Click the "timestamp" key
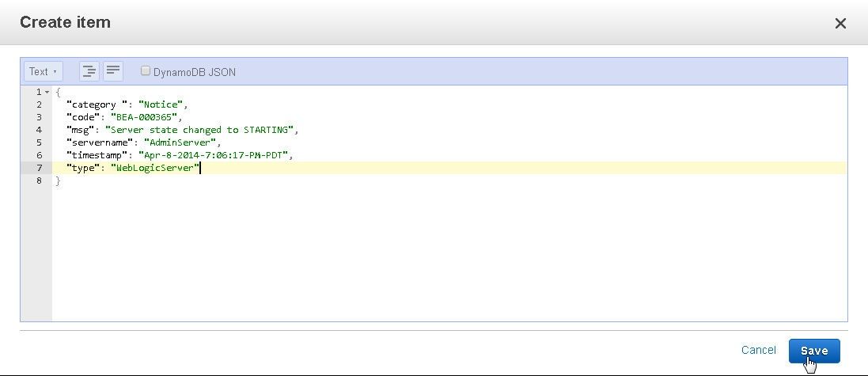The height and width of the screenshot is (376, 868). [97, 156]
